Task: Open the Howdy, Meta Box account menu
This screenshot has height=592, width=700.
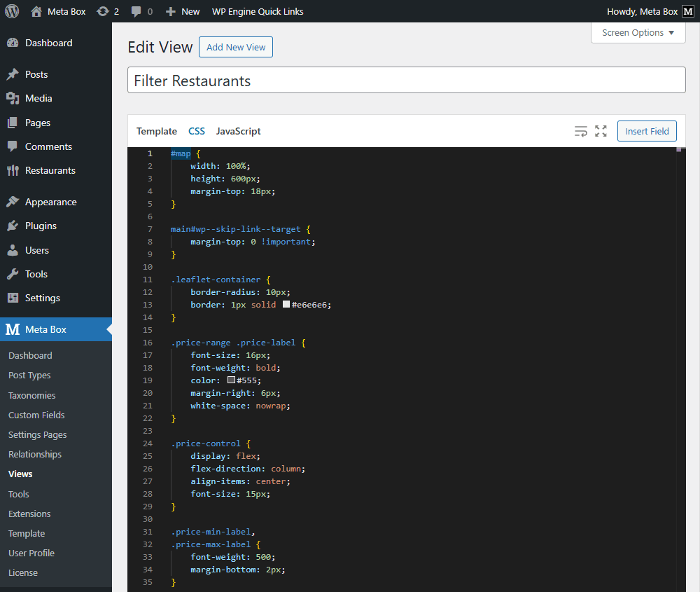Action: 641,11
